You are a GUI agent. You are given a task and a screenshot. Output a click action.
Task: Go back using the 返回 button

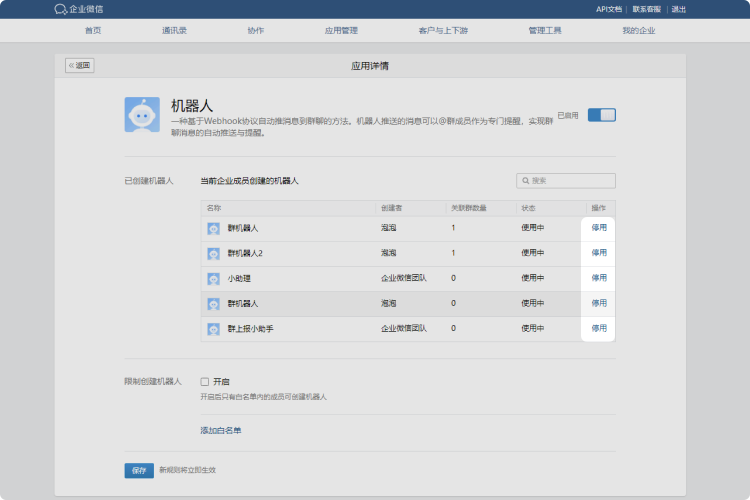(x=80, y=66)
